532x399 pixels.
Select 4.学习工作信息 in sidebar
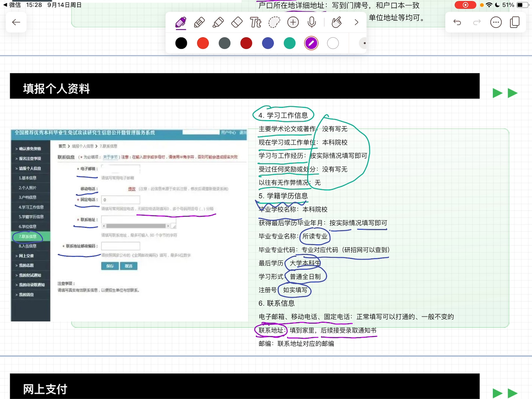[31, 207]
